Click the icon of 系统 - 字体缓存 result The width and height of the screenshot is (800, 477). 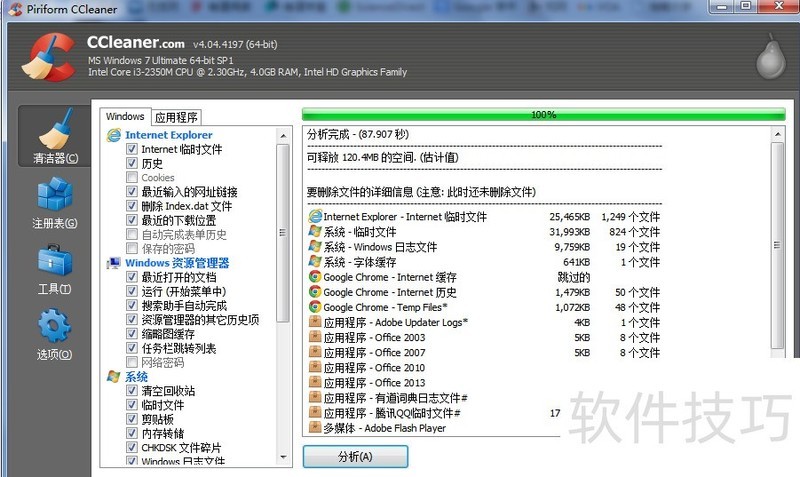[315, 262]
